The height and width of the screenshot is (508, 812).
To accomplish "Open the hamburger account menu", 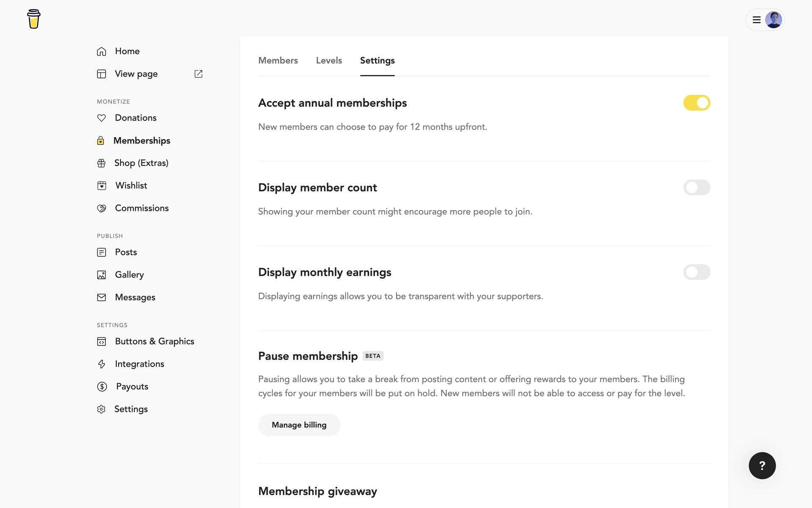I will click(x=757, y=20).
